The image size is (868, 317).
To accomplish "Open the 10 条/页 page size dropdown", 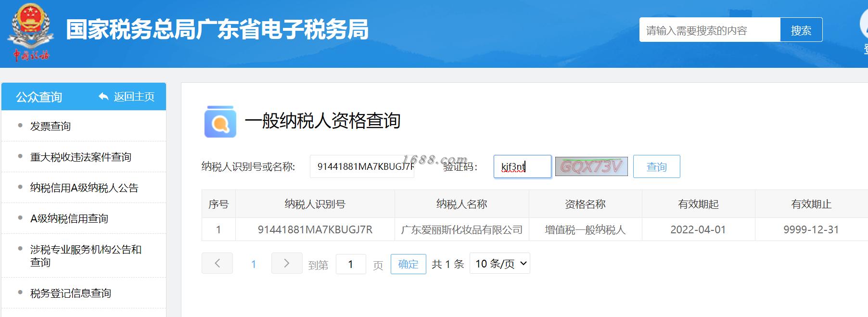I will tap(499, 263).
